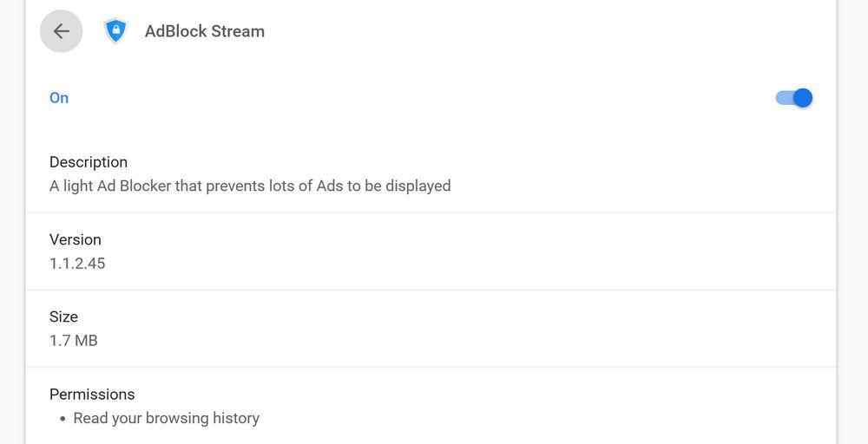Click the "AdBlock Stream" extension title

(x=205, y=31)
